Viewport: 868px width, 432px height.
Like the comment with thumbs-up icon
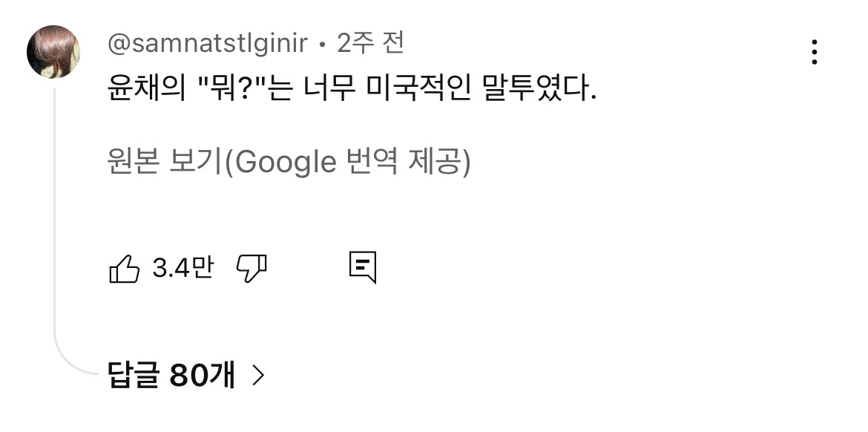pyautogui.click(x=124, y=268)
